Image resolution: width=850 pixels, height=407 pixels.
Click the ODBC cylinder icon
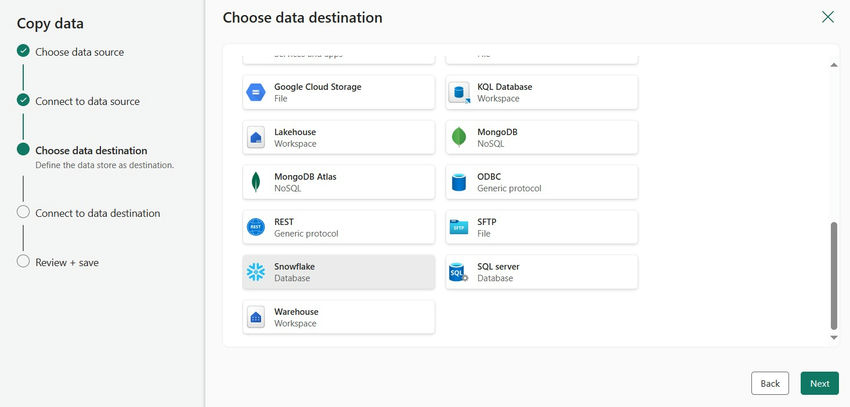(459, 182)
